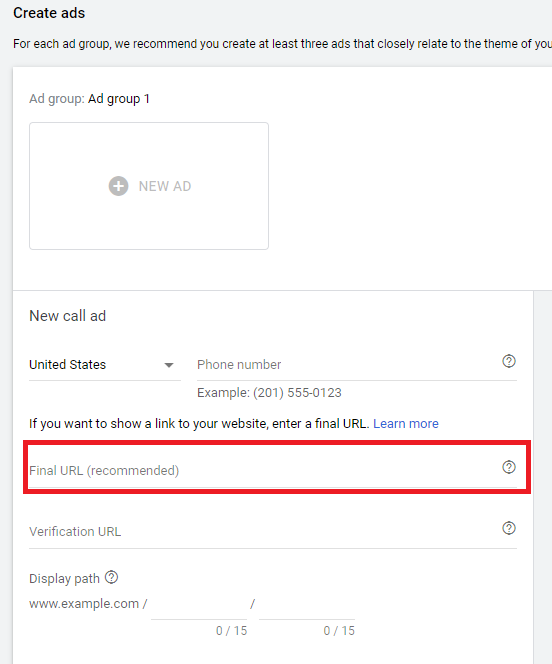Open the Learn more link
This screenshot has height=664, width=552.
(x=406, y=423)
